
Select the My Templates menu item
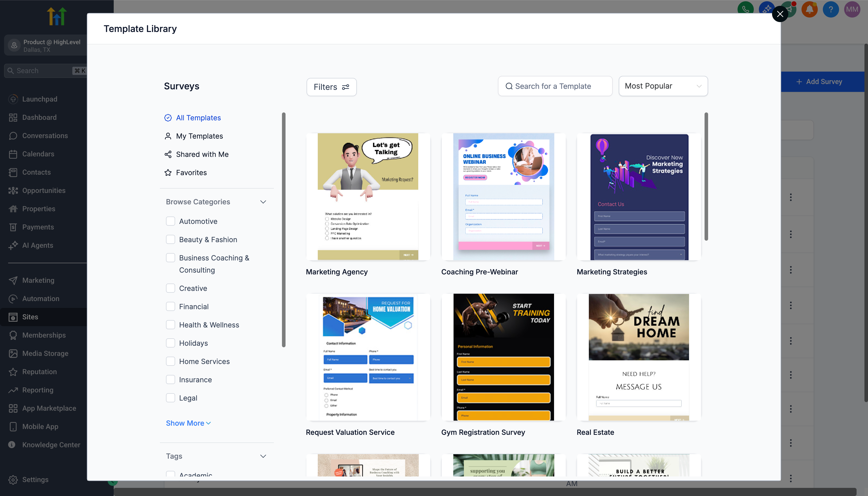(199, 136)
